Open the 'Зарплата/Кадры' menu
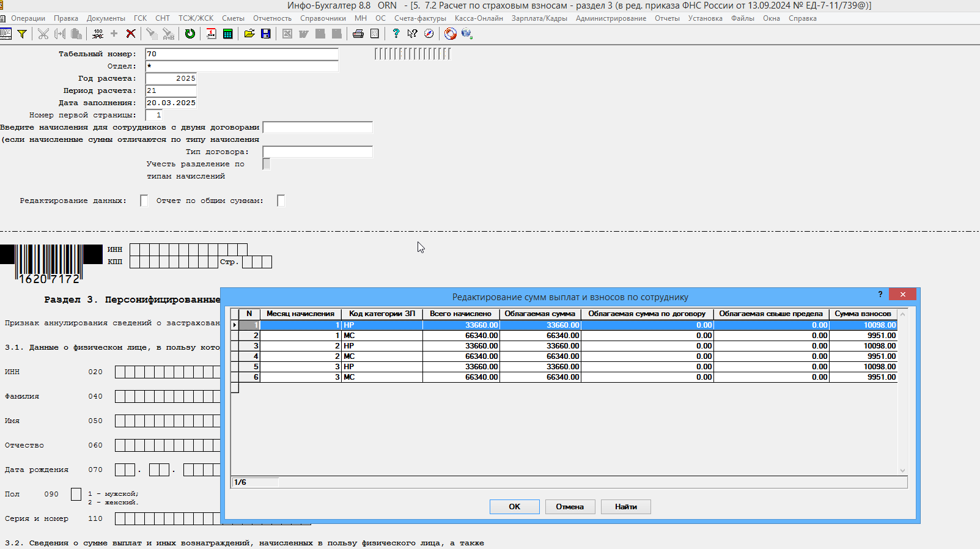Screen dimensions: 980x549 [x=539, y=18]
